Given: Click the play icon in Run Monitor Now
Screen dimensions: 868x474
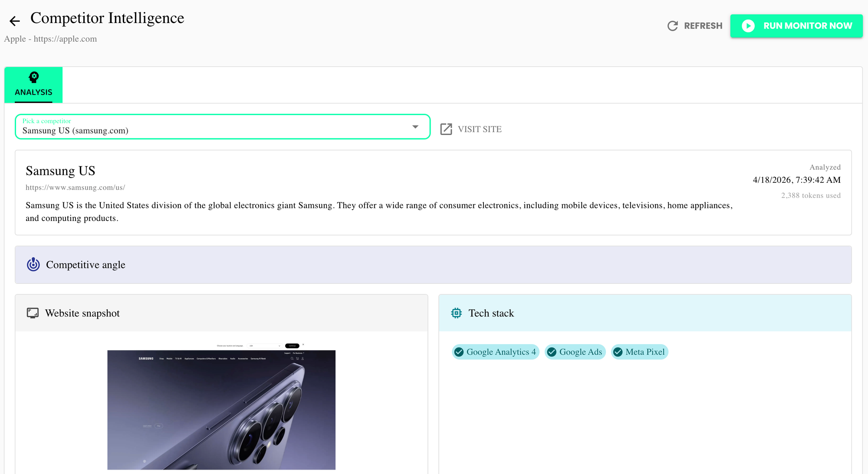Looking at the screenshot, I should pyautogui.click(x=748, y=26).
